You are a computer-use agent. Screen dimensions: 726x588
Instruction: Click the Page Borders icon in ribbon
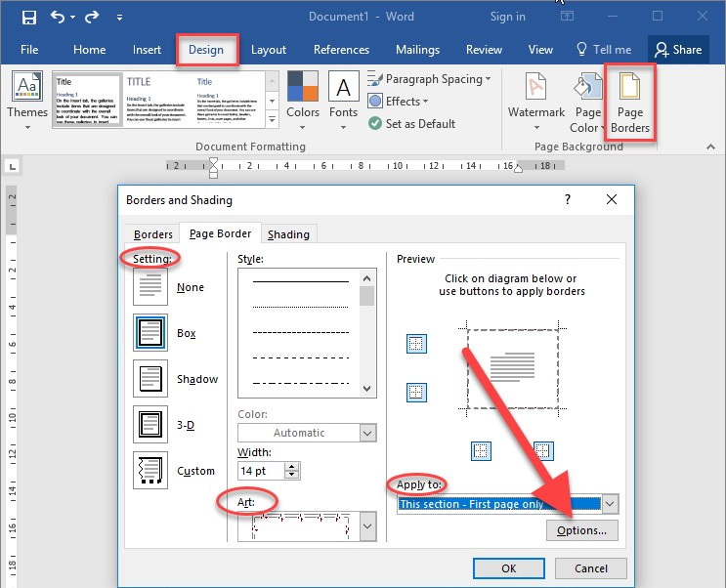629,104
